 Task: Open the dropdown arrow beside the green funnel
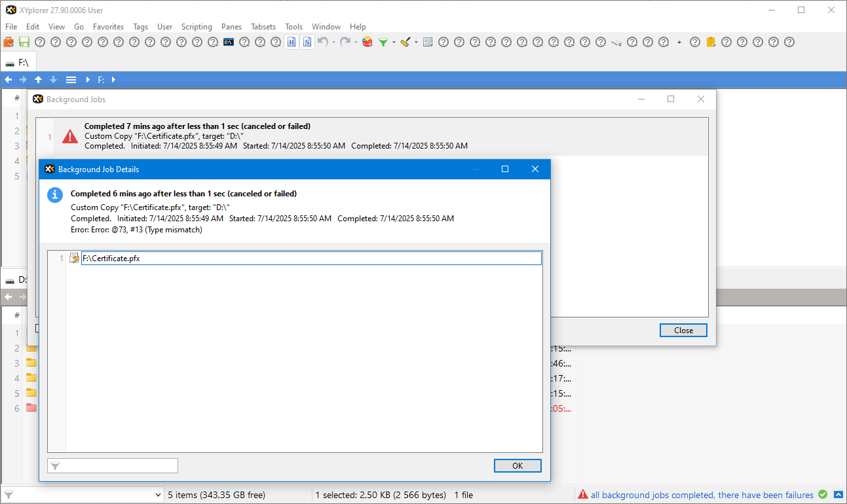[x=394, y=42]
